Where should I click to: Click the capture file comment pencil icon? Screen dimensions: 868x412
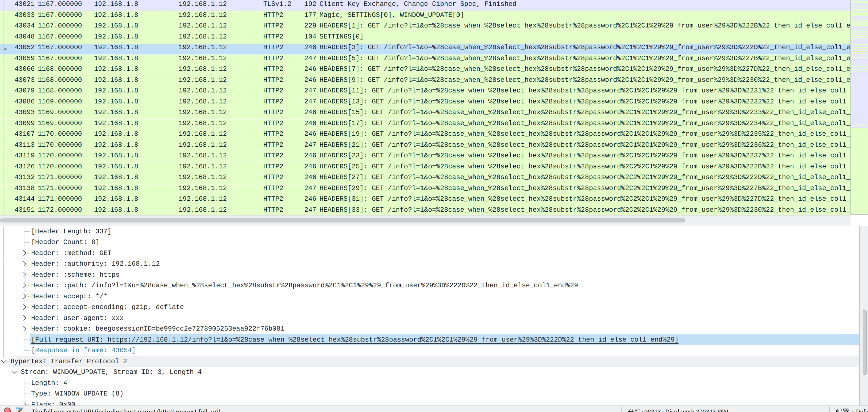pos(20,410)
